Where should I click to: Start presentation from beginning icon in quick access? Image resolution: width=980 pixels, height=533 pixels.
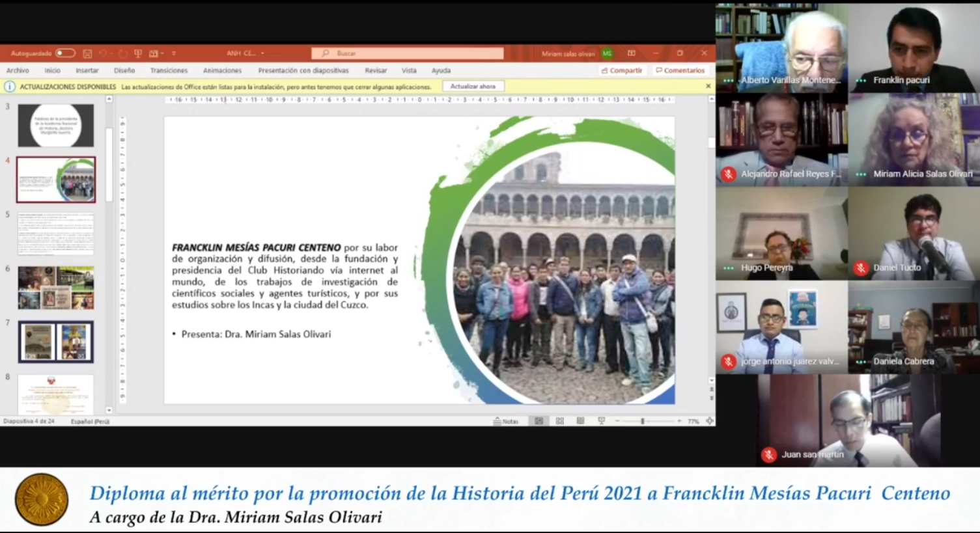[x=138, y=53]
